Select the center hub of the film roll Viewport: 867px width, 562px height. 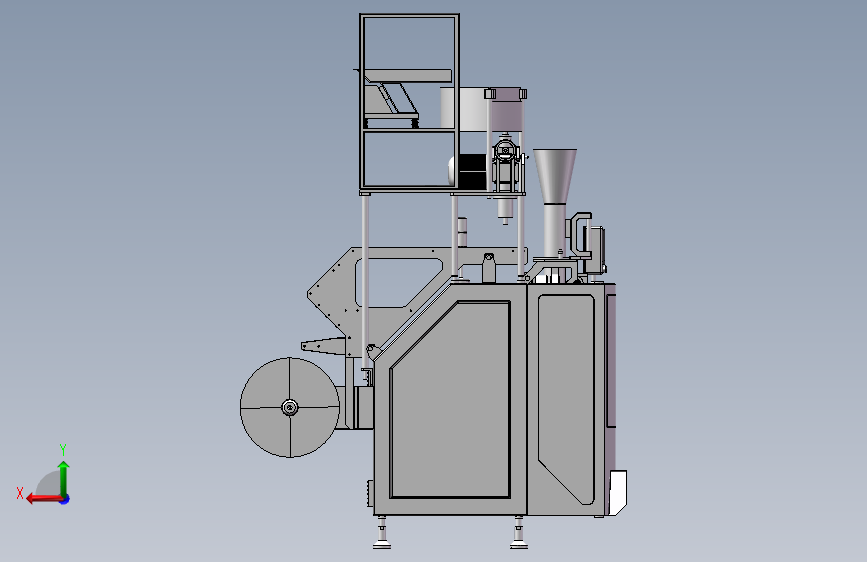(290, 408)
